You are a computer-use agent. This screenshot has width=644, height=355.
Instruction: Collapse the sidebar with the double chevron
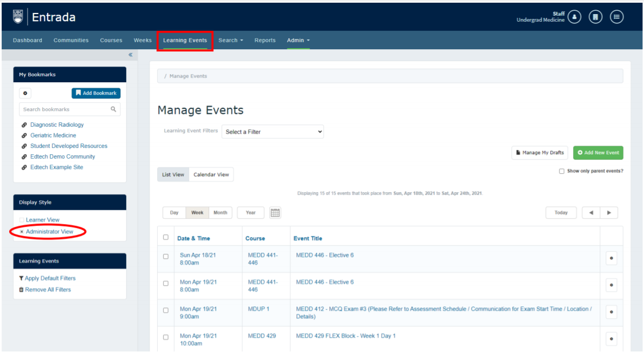pos(130,55)
